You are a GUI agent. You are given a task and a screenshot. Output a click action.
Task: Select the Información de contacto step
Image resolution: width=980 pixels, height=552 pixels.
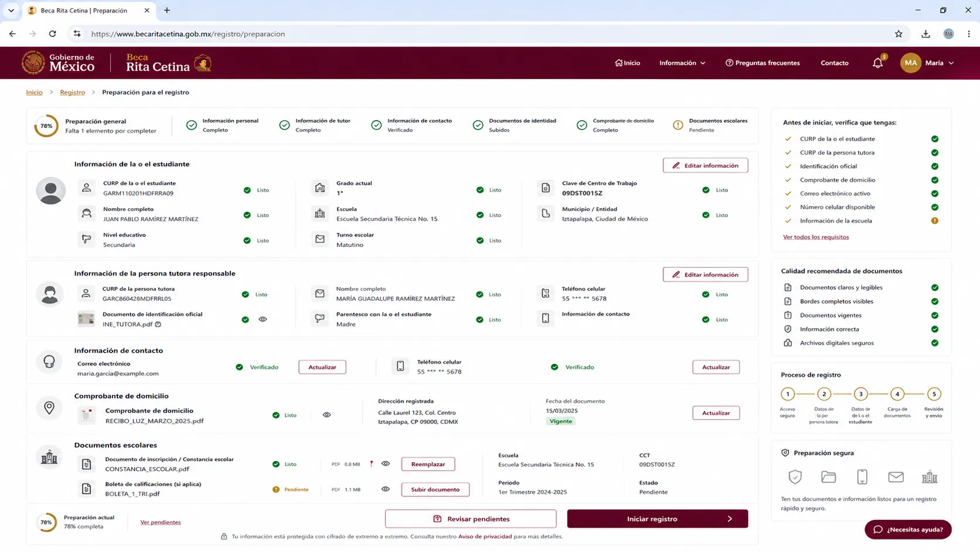(411, 125)
